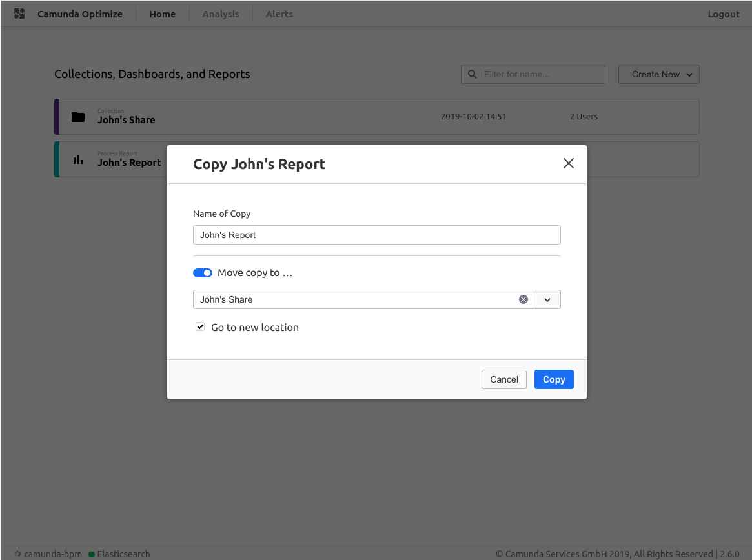Cancel the copy dialog
Image resolution: width=752 pixels, height=560 pixels.
[503, 379]
